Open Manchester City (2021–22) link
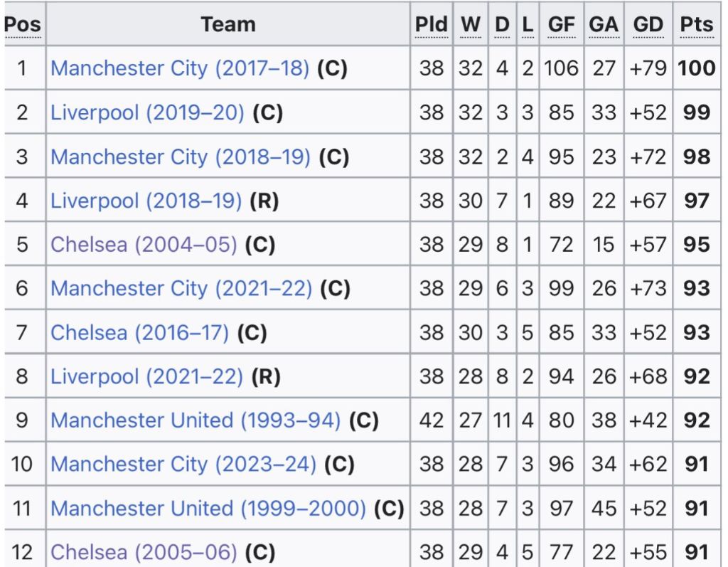The width and height of the screenshot is (728, 567). (181, 288)
